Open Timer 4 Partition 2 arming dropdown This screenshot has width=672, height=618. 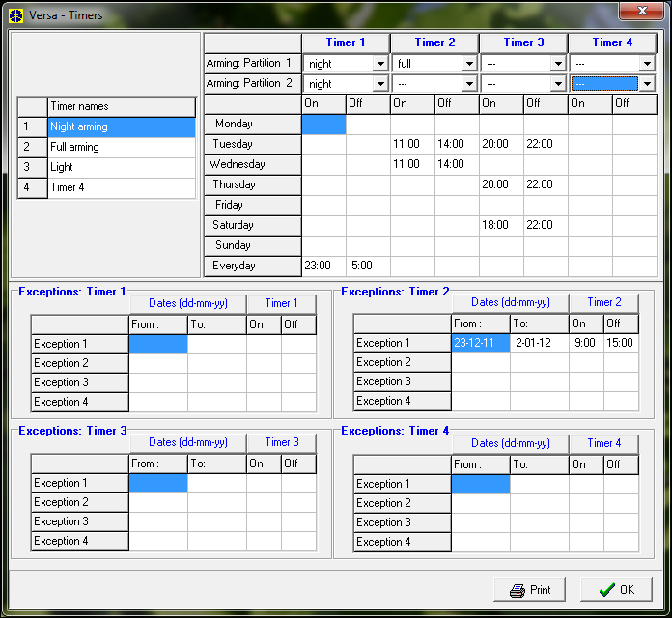click(x=647, y=84)
